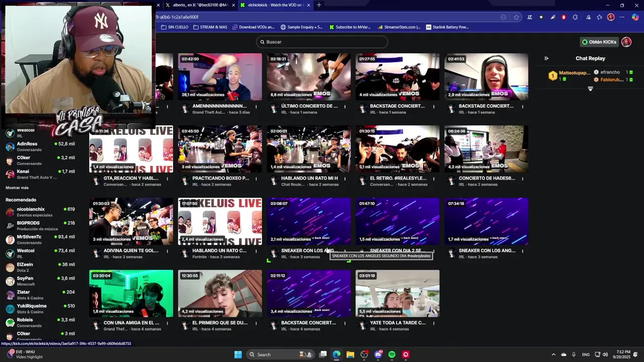Bookmark this page with the star icon
The height and width of the screenshot is (362, 644).
(516, 17)
